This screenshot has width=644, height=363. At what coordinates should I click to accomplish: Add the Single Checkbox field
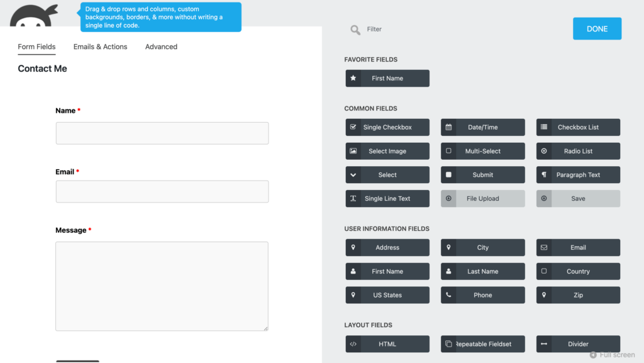click(387, 127)
